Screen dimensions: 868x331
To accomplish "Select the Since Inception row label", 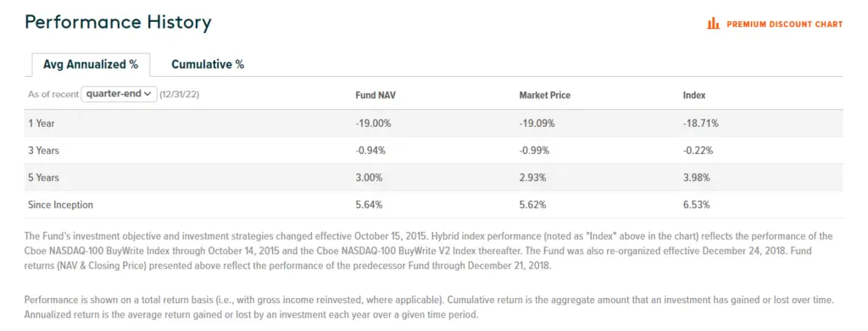I will click(x=60, y=205).
